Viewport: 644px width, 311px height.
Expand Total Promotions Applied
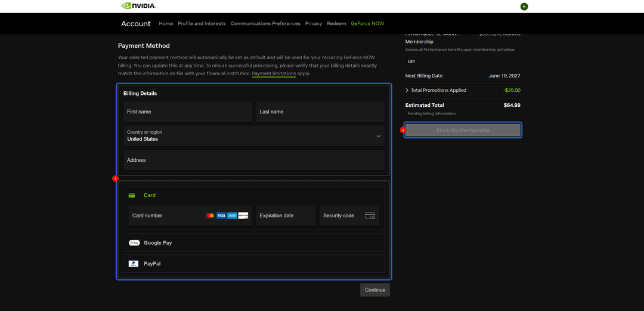click(436, 90)
